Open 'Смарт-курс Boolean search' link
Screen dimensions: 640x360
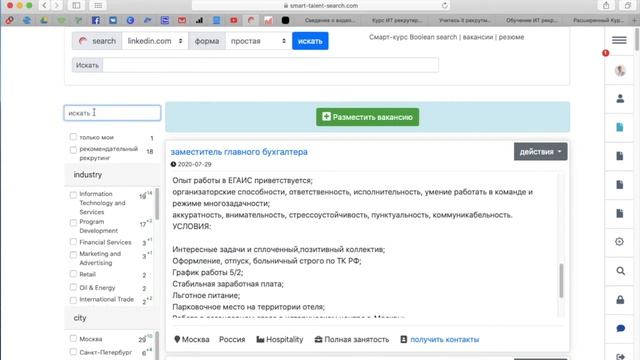click(413, 37)
